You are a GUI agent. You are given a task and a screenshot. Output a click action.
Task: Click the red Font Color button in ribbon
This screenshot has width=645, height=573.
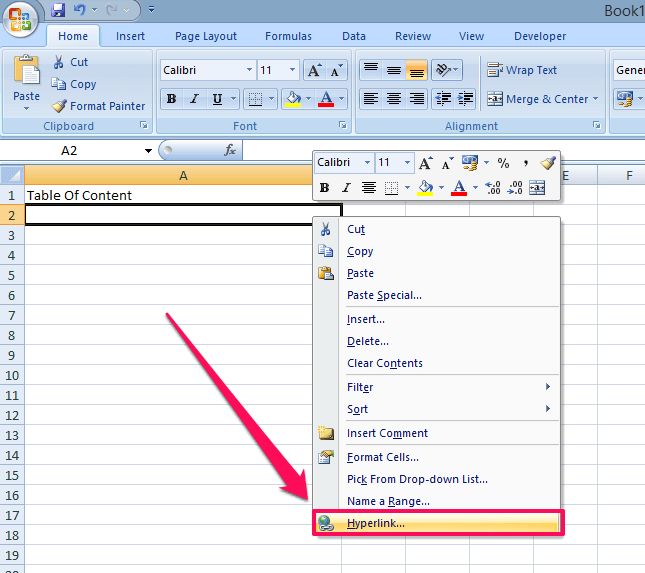point(326,99)
